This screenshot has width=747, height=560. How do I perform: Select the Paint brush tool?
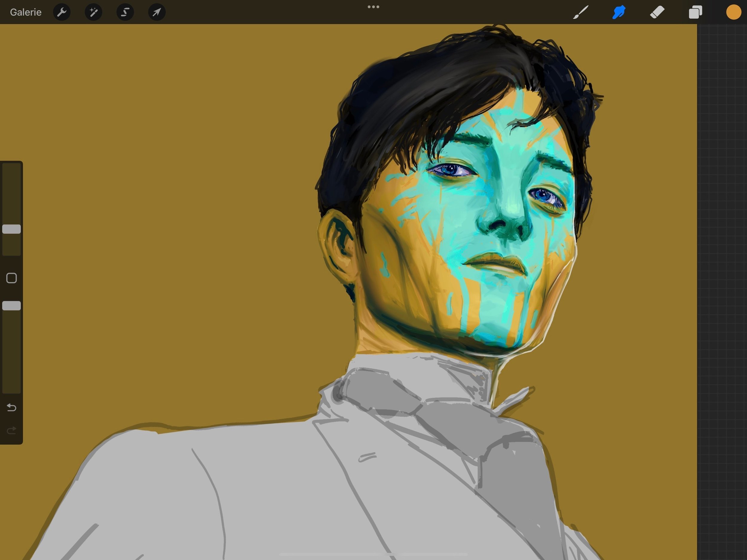pos(581,12)
